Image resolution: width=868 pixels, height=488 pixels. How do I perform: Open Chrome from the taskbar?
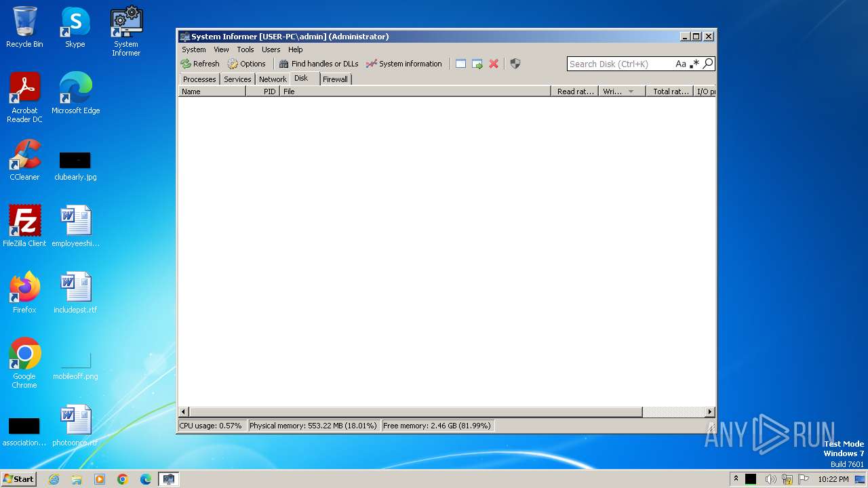123,479
